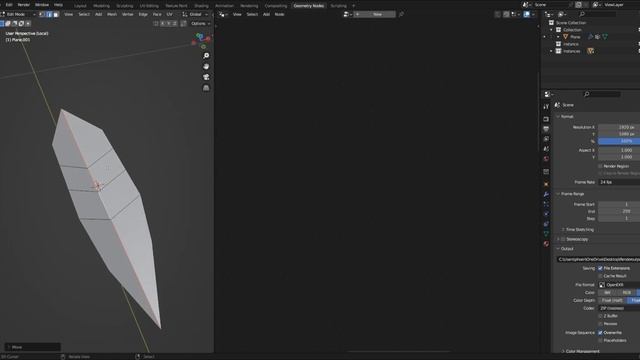This screenshot has width=640, height=360.
Task: Open the Tool properties tab
Action: [546, 107]
